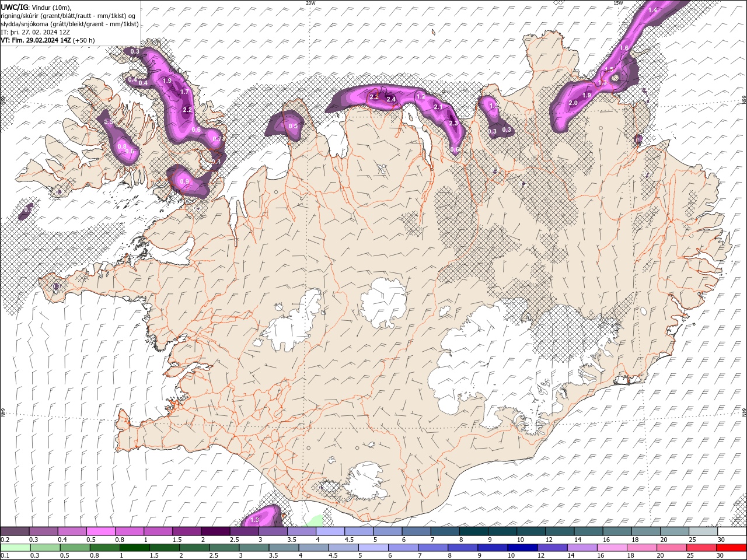The image size is (747, 560).
Task: Click the 0.3 value offshore west of Westfjords
Action: [28, 209]
